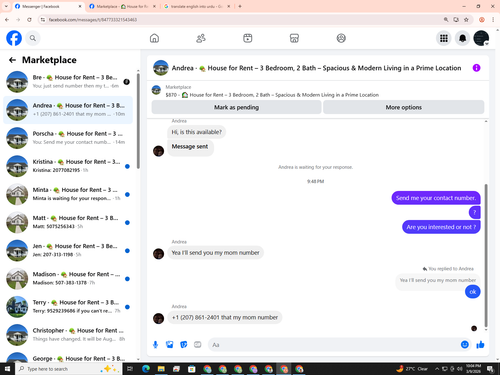Click the message input field Aa

coord(333,345)
